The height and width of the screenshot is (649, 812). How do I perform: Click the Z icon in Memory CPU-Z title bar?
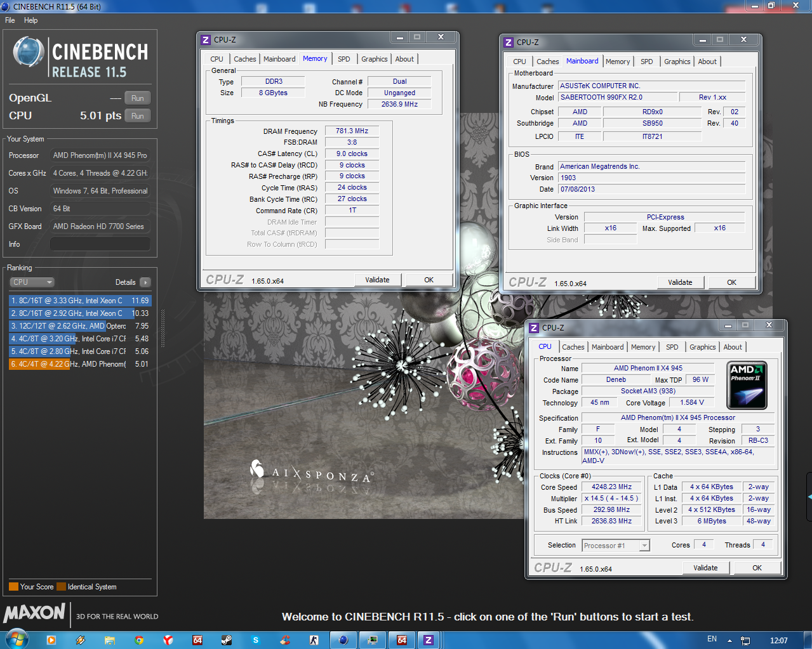pos(206,40)
